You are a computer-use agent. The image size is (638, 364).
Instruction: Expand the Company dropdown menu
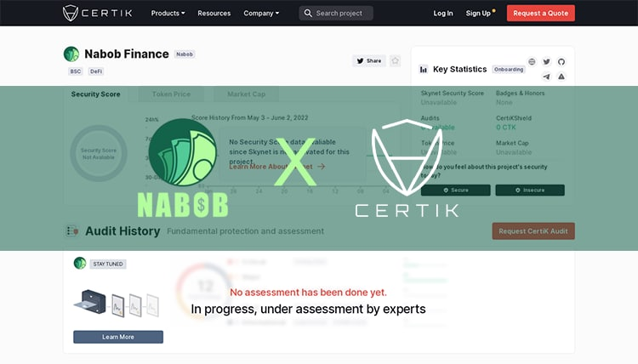click(x=261, y=13)
